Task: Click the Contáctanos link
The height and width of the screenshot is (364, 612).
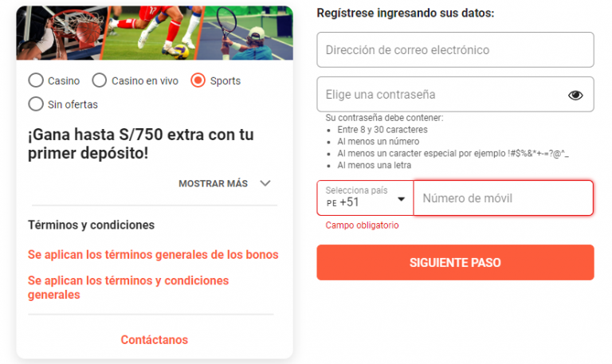Action: pyautogui.click(x=154, y=340)
